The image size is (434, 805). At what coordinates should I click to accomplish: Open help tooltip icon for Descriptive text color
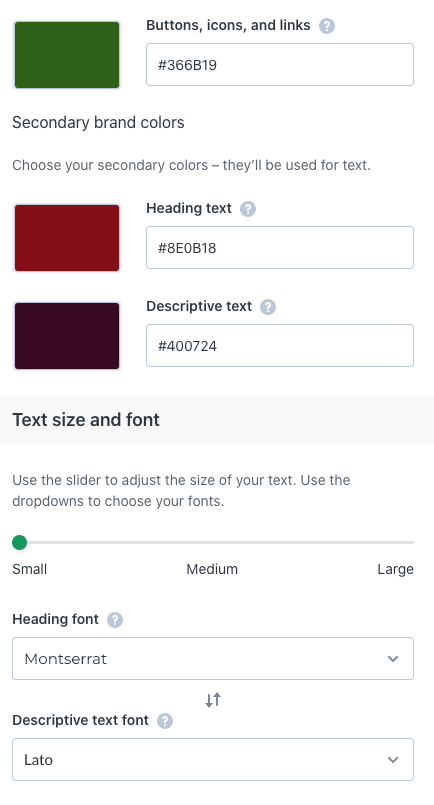click(268, 307)
